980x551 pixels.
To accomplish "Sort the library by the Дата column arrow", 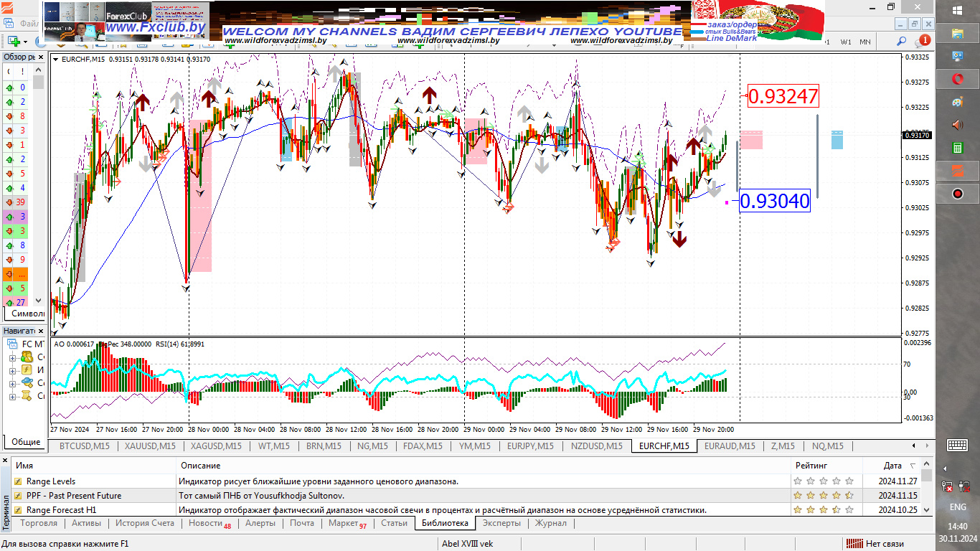I will click(913, 466).
